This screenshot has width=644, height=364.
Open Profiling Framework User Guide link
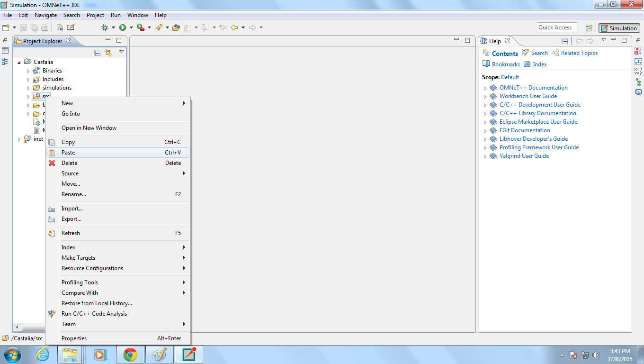(x=539, y=147)
